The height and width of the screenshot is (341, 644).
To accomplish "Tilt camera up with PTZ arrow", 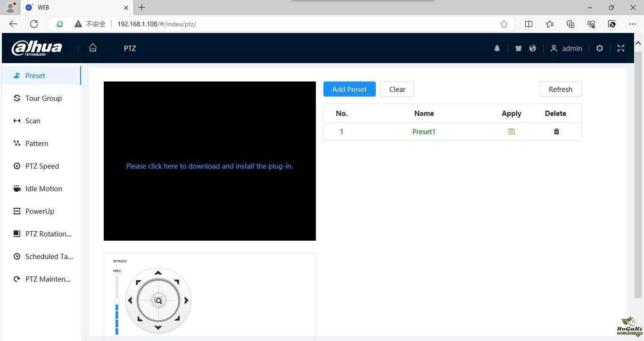I will pyautogui.click(x=158, y=273).
